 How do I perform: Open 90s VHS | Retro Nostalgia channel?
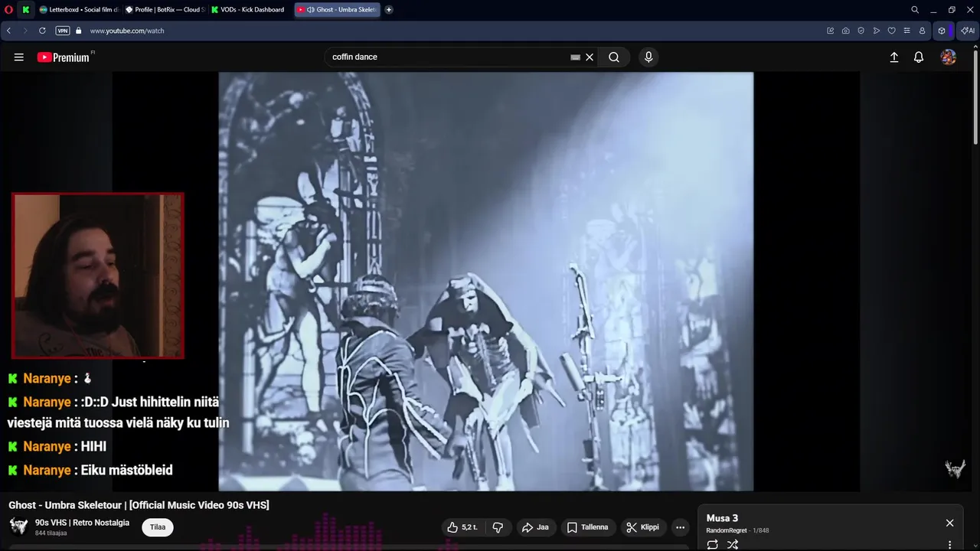82,523
